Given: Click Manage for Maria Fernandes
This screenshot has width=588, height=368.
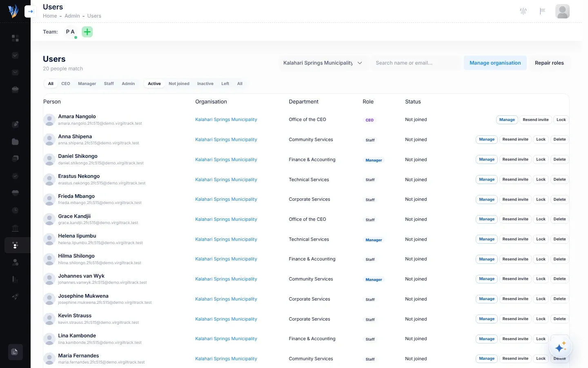Looking at the screenshot, I should point(487,359).
